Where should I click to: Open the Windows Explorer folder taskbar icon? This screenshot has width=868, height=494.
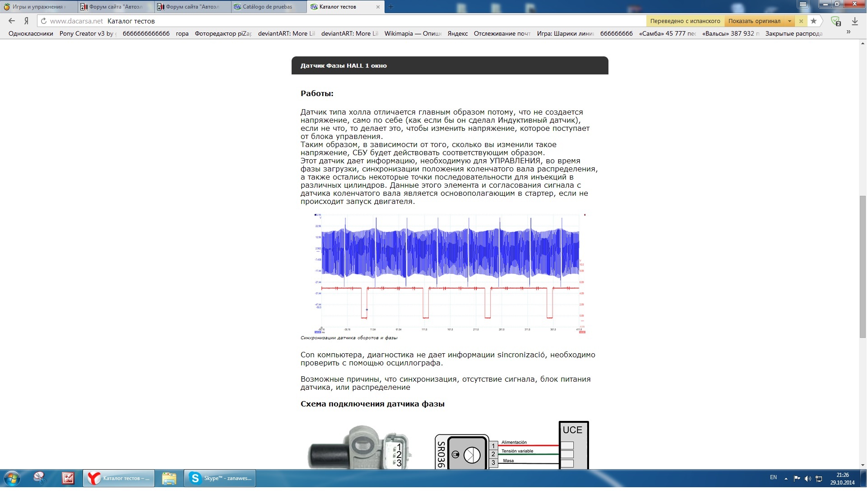click(x=169, y=478)
